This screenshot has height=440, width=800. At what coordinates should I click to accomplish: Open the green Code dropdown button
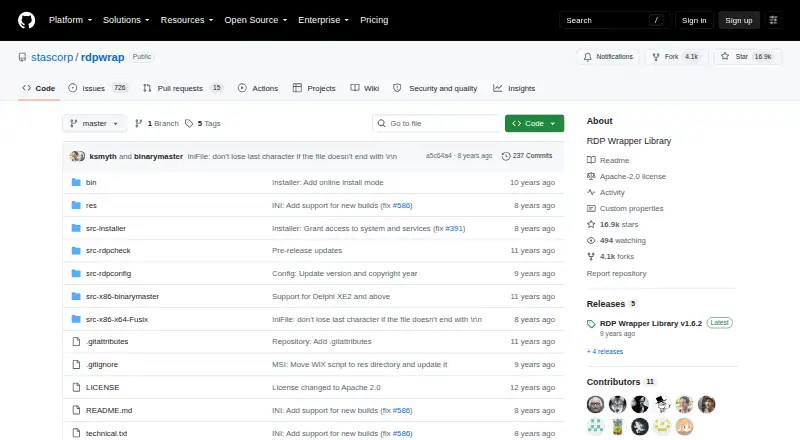coord(534,124)
